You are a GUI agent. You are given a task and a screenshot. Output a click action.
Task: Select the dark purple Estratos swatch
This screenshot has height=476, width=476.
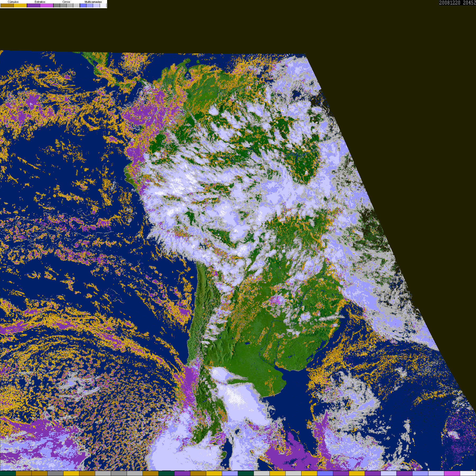[34, 5]
